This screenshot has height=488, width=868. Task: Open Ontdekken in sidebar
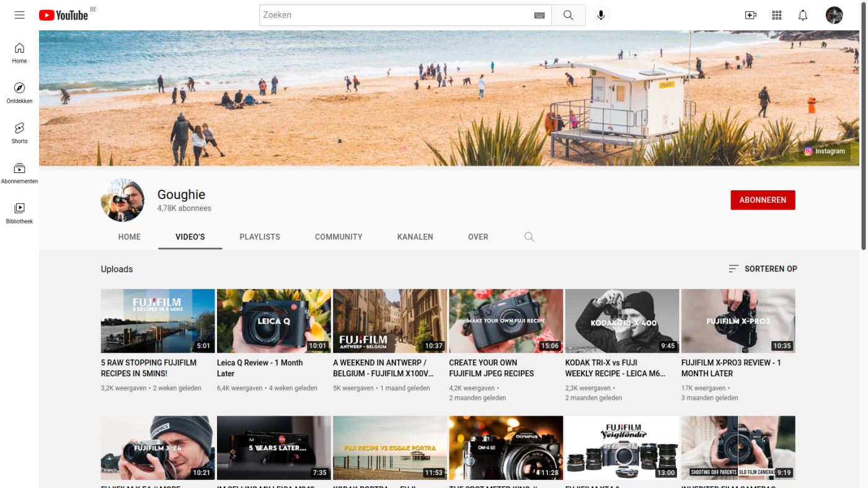click(x=19, y=93)
